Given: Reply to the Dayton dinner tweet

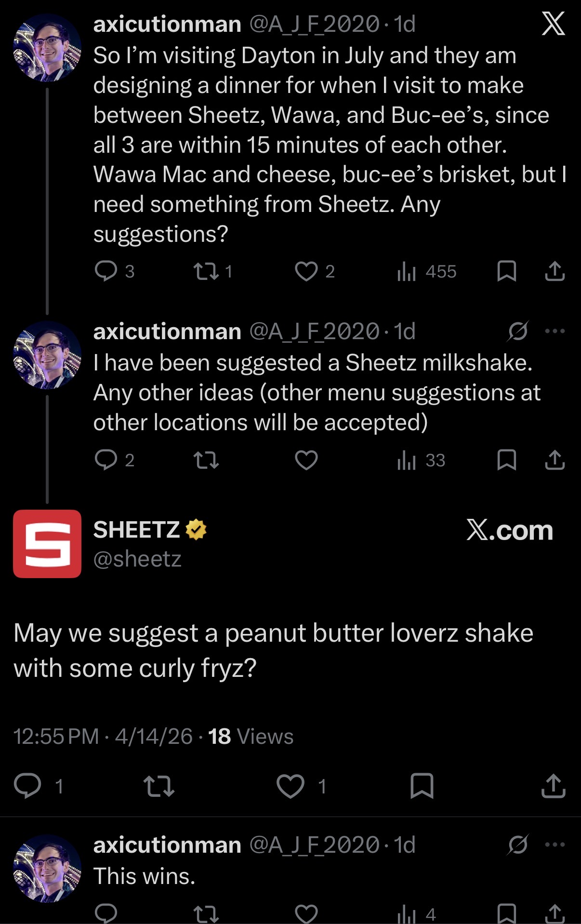Looking at the screenshot, I should [106, 271].
